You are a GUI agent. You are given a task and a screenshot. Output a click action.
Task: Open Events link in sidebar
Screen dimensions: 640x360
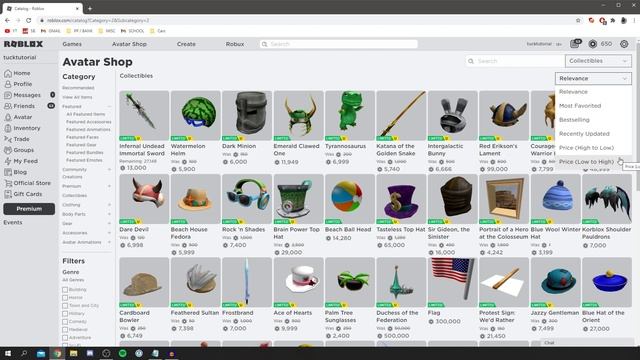click(x=13, y=222)
